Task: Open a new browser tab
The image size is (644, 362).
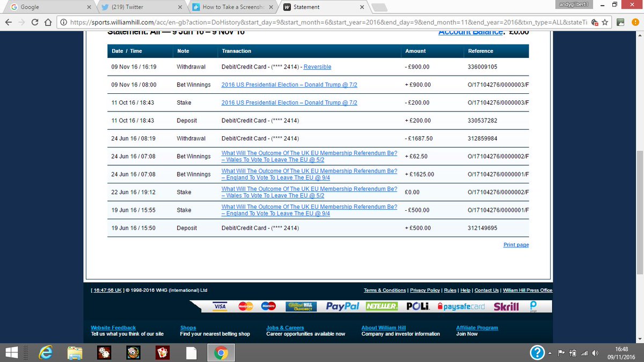Action: (x=379, y=8)
